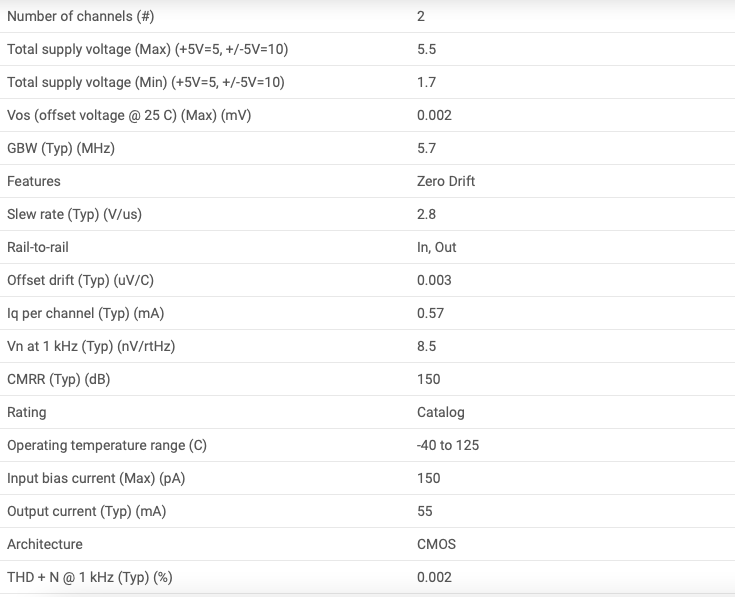This screenshot has width=735, height=597.
Task: Click the Vn at 1 kHz label
Action: 91,346
